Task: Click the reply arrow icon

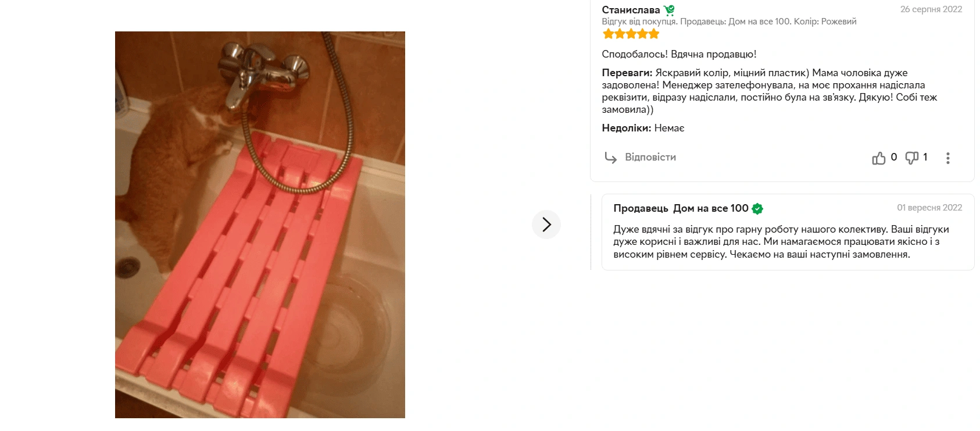Action: (x=610, y=158)
